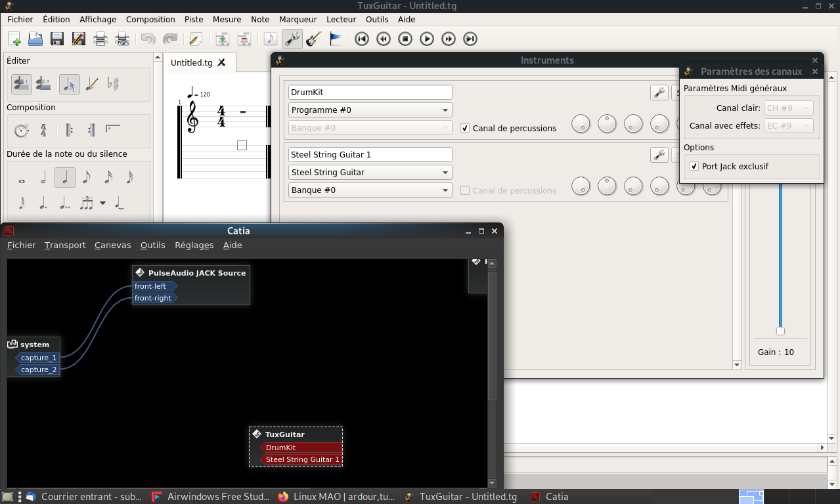Screen dimensions: 840x504
Task: Click first knob in DrumKit row
Action: point(581,123)
